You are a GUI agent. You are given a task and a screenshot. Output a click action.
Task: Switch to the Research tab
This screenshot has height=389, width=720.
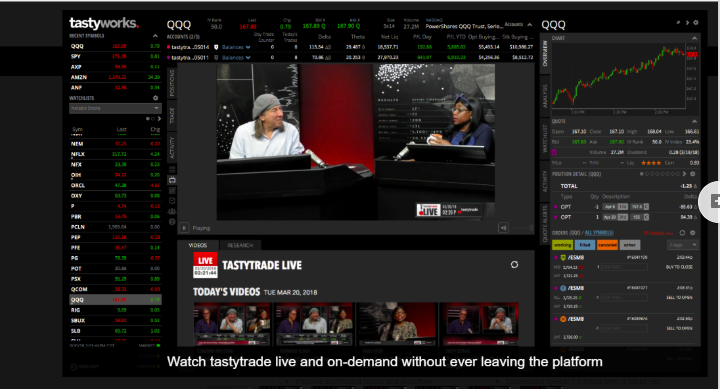click(x=240, y=245)
